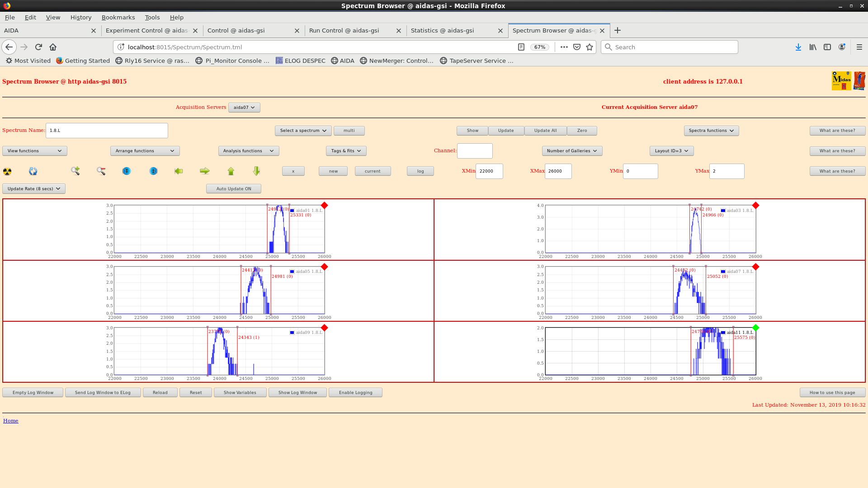Click the blue refresh arrows icon
868x488 pixels.
[x=33, y=171]
